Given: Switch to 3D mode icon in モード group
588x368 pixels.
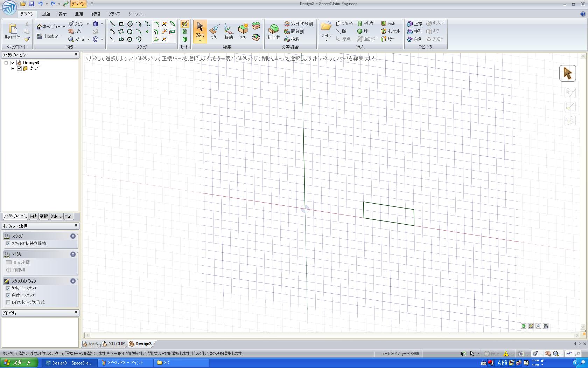Looking at the screenshot, I should tap(184, 39).
